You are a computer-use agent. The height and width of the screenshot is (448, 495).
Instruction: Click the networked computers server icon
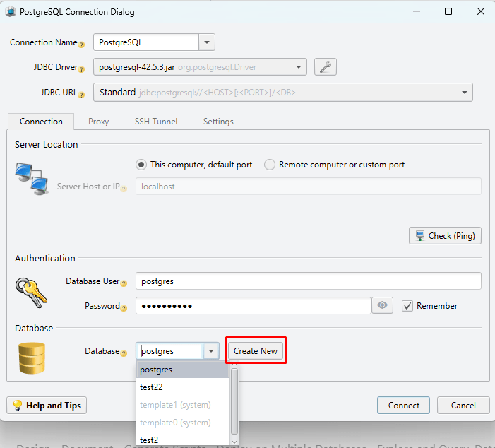(x=32, y=179)
